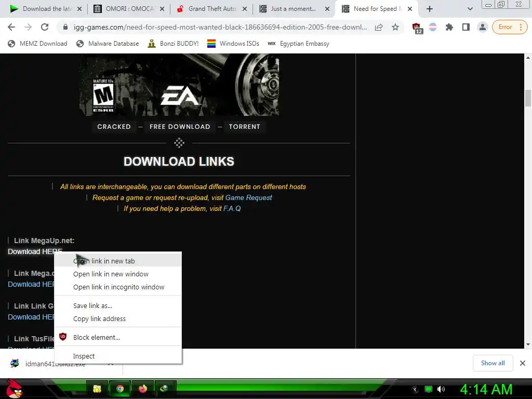Select Save link as... from context menu

click(x=118, y=305)
